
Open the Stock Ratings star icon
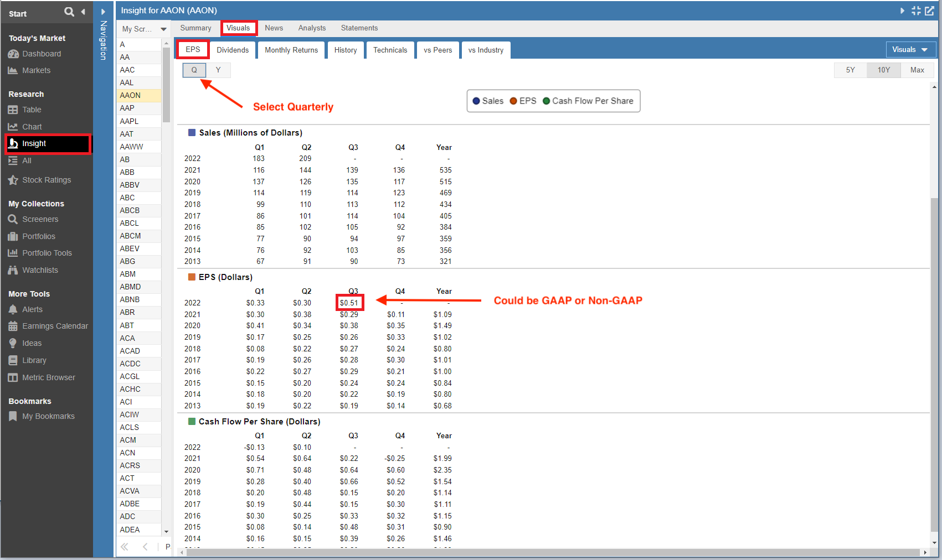click(13, 180)
